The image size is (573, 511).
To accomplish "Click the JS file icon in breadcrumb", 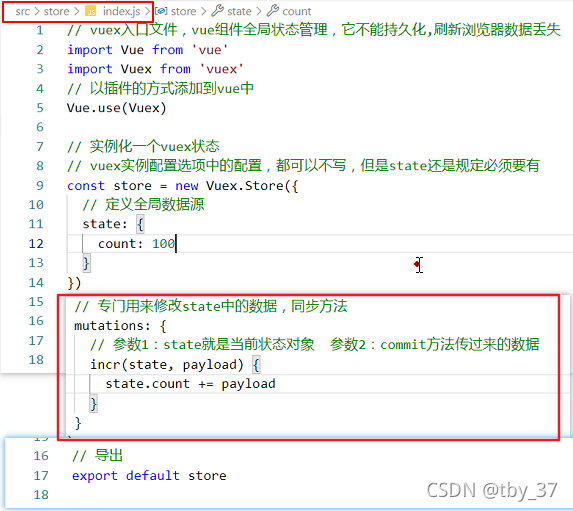I will 91,12.
